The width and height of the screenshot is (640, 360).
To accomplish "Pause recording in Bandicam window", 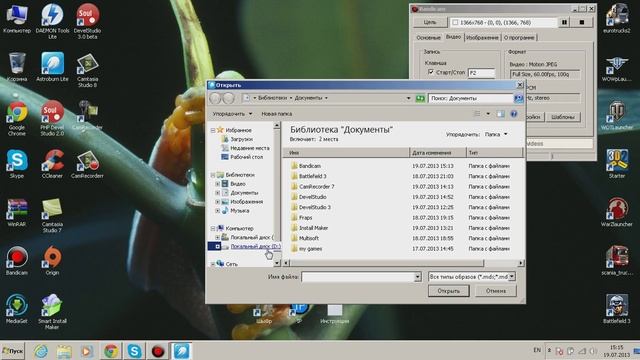I will (564, 22).
